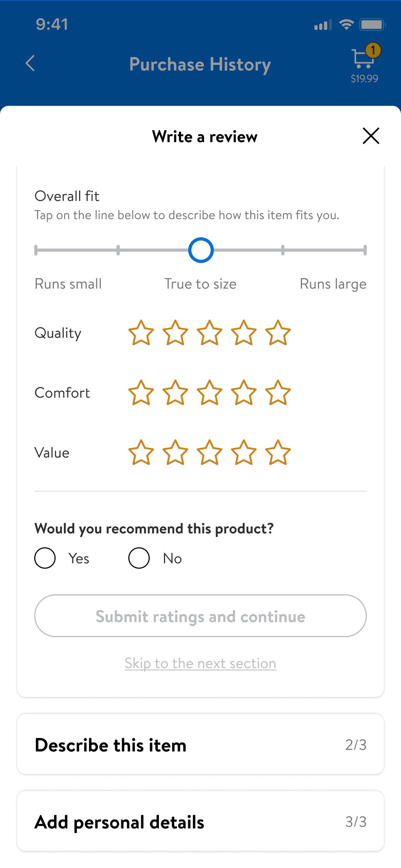Set Comfort rating to five stars
This screenshot has height=868, width=401.
(x=278, y=393)
